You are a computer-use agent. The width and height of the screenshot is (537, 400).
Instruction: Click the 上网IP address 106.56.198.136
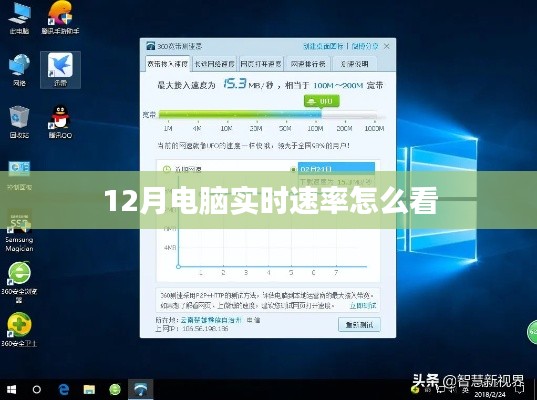[205, 329]
